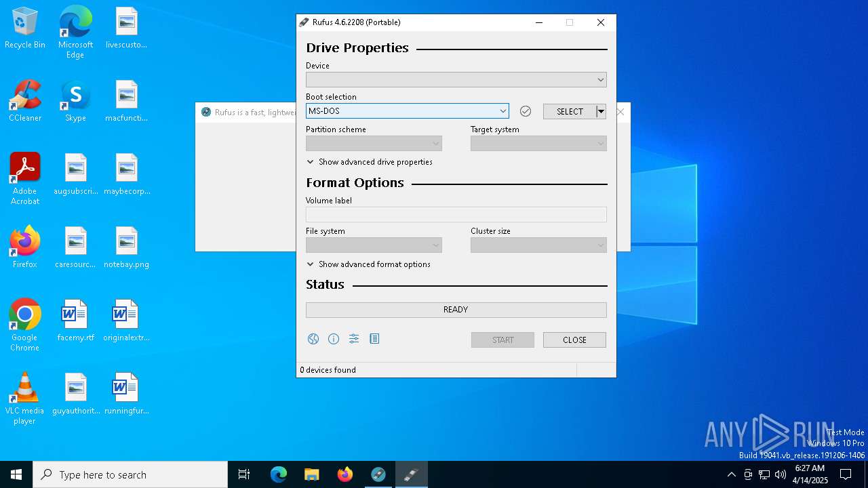Open the Rufus About info icon
The width and height of the screenshot is (868, 488).
[334, 339]
